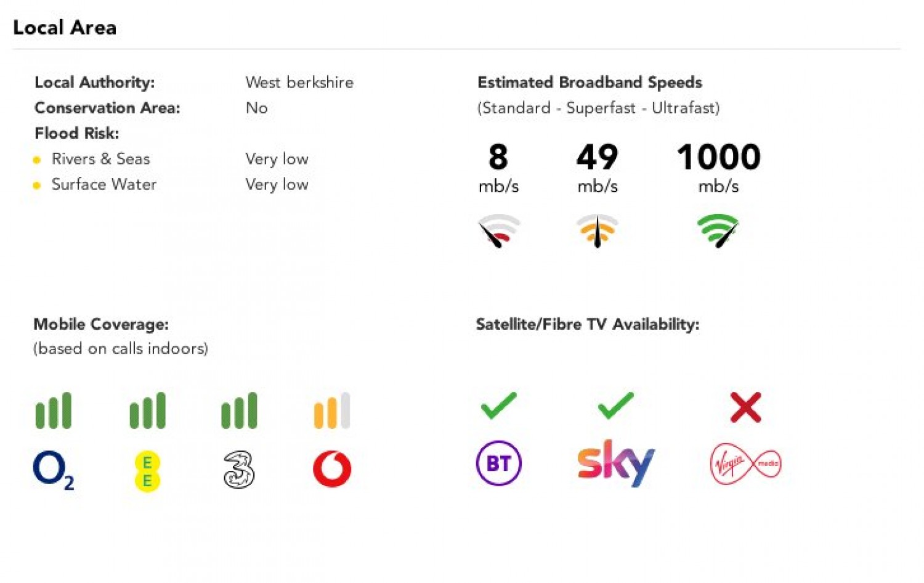The width and height of the screenshot is (924, 583).
Task: Click the green checkmark above BT
Action: pyautogui.click(x=498, y=406)
